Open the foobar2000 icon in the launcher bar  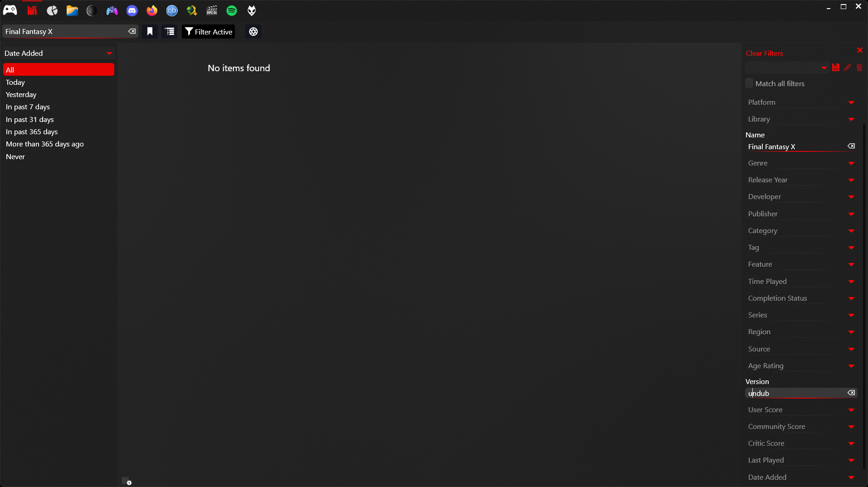(x=252, y=10)
